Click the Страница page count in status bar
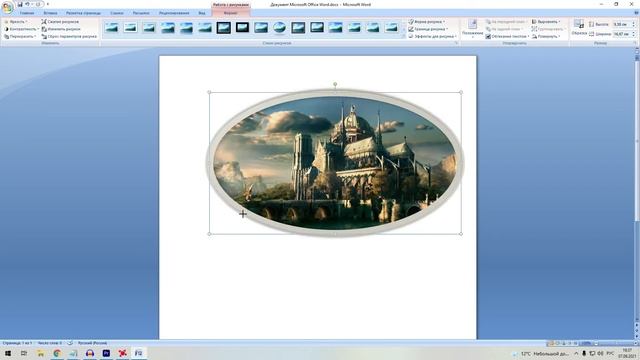This screenshot has width=640, height=360. [17, 343]
